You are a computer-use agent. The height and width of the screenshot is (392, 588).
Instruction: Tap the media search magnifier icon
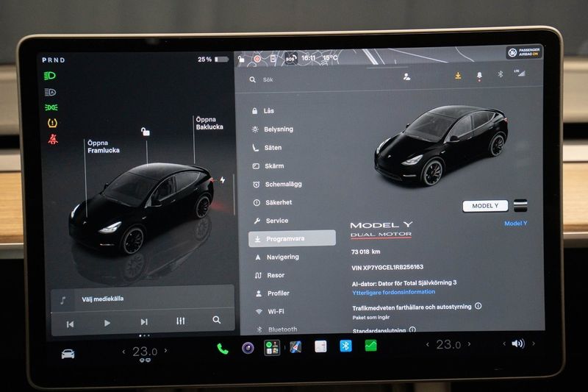click(x=216, y=320)
